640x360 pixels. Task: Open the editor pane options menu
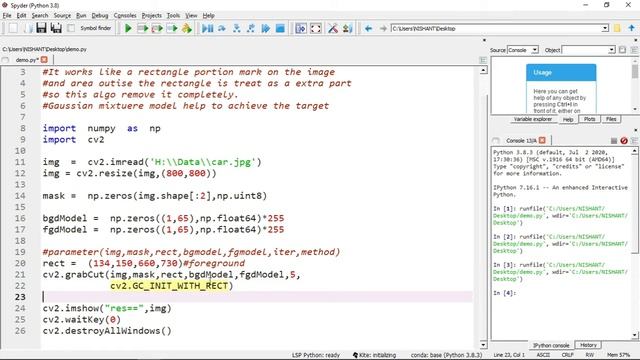tap(483, 60)
